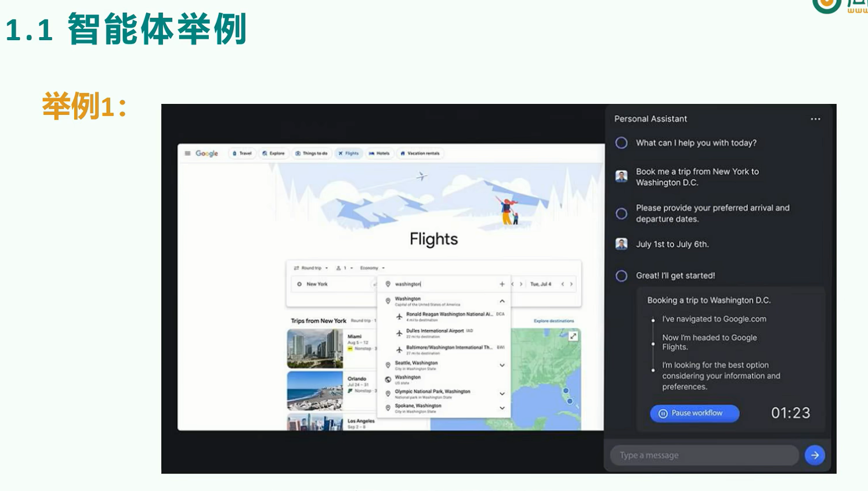This screenshot has width=868, height=491.
Task: Click the Pause workflow button
Action: point(695,413)
